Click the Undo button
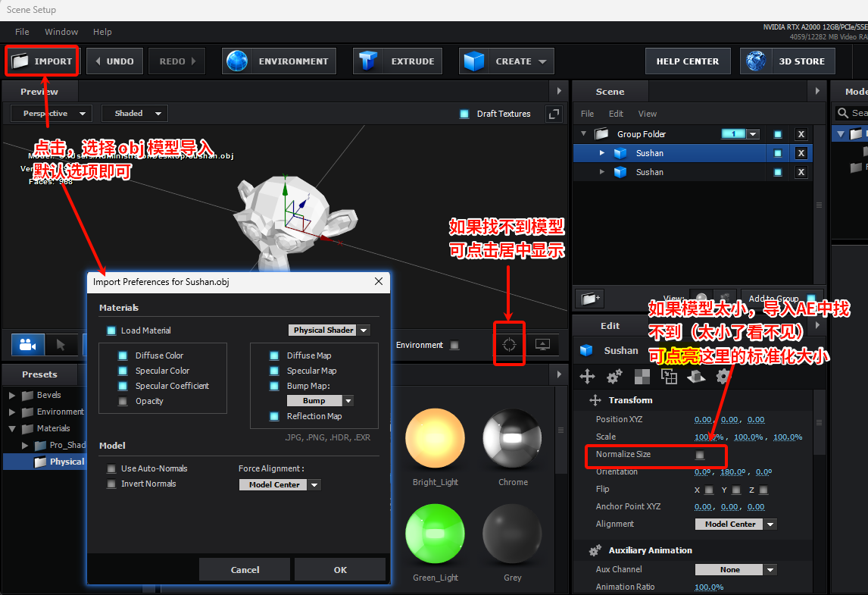The height and width of the screenshot is (595, 868). (115, 61)
